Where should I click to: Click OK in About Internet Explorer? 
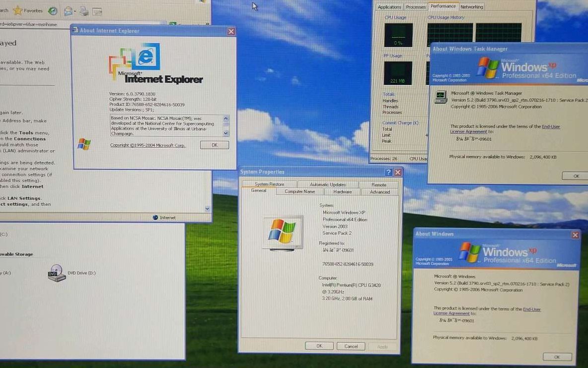[214, 145]
